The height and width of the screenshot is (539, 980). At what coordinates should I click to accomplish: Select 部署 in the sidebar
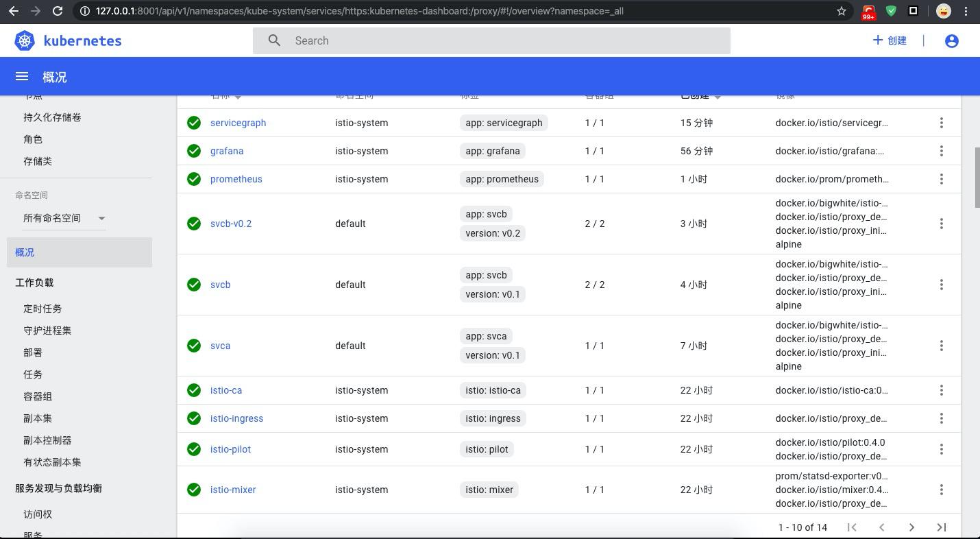tap(33, 352)
